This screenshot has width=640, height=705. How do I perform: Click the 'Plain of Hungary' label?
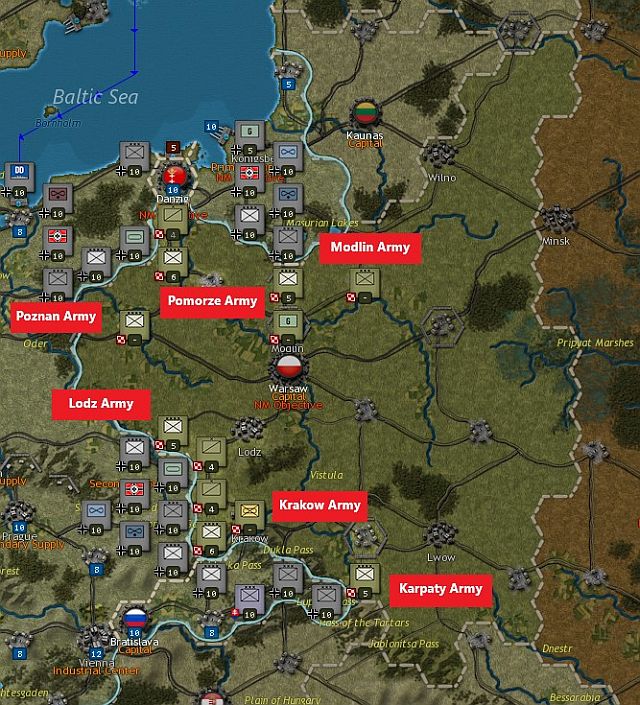[x=282, y=700]
